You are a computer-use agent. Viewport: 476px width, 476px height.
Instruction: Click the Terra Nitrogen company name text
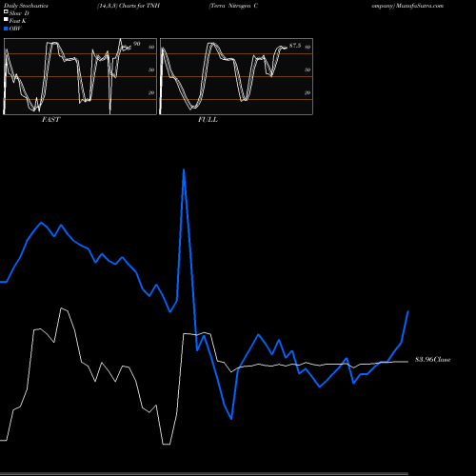(x=233, y=6)
